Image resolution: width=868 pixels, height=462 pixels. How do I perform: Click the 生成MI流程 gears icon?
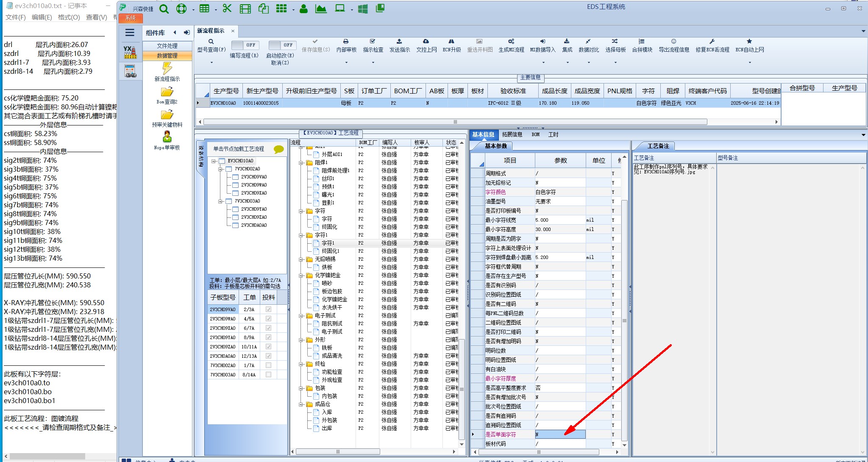511,42
